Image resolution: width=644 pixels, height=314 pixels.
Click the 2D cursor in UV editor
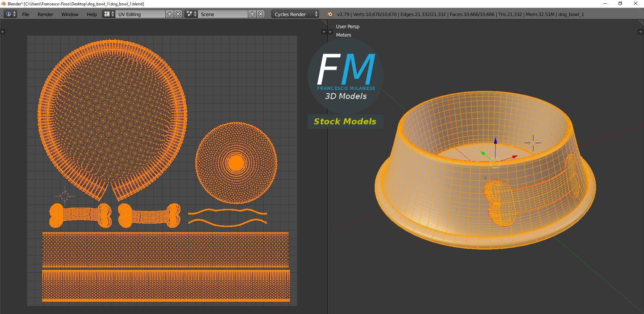[x=65, y=196]
